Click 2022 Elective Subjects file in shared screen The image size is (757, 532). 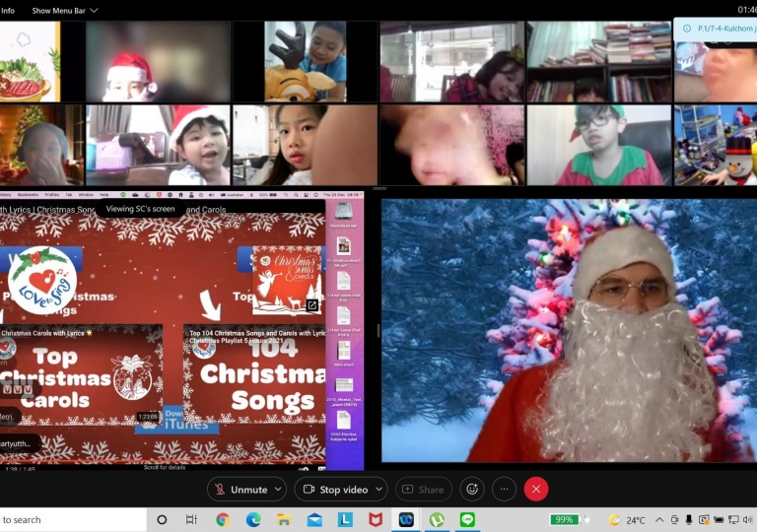point(344,426)
